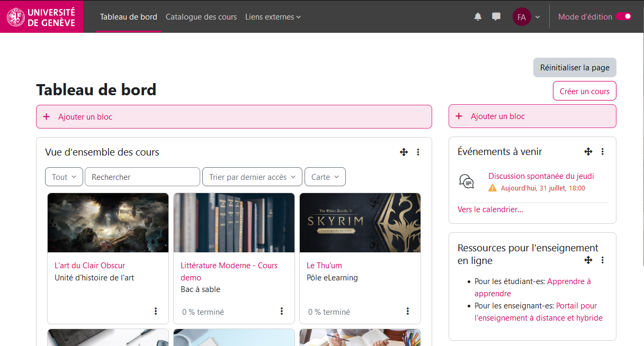
Task: Click the Vue d'ensemble des cours heading
Action: [102, 152]
